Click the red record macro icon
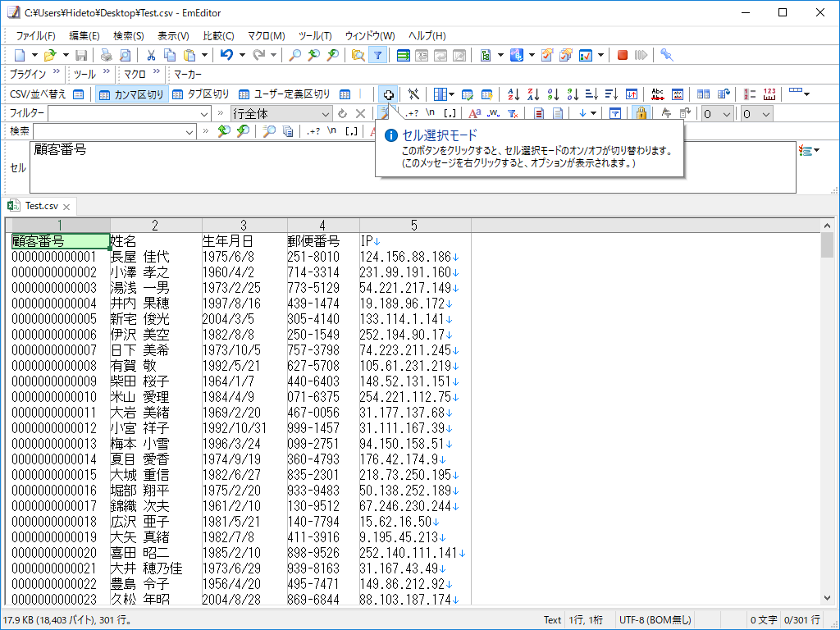This screenshot has height=630, width=840. pyautogui.click(x=621, y=55)
